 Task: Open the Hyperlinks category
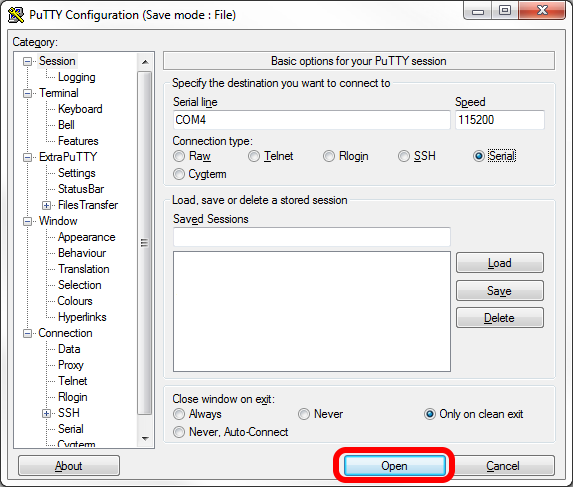[x=82, y=317]
